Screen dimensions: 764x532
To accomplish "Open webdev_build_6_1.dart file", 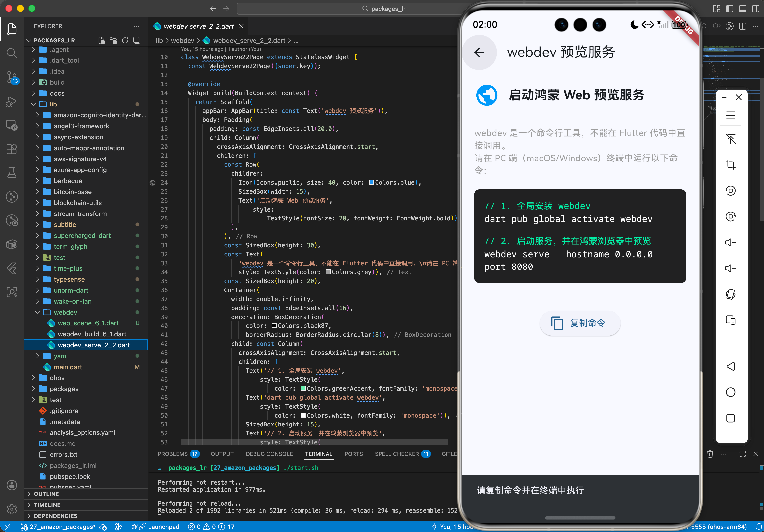I will pos(86,334).
